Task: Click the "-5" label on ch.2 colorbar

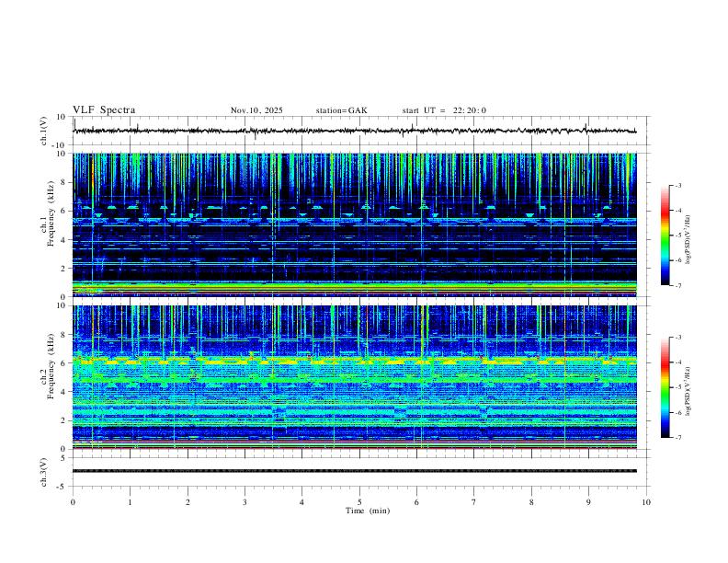Action: 677,387
